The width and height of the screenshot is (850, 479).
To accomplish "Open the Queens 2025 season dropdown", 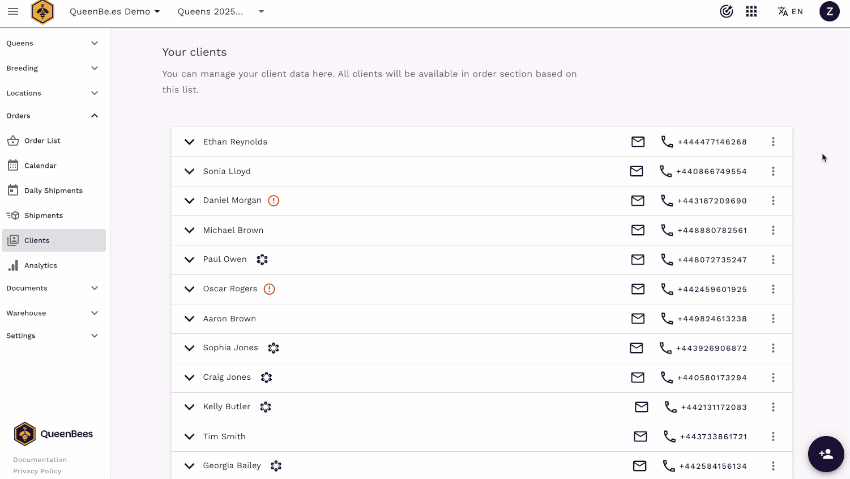I will coord(220,11).
